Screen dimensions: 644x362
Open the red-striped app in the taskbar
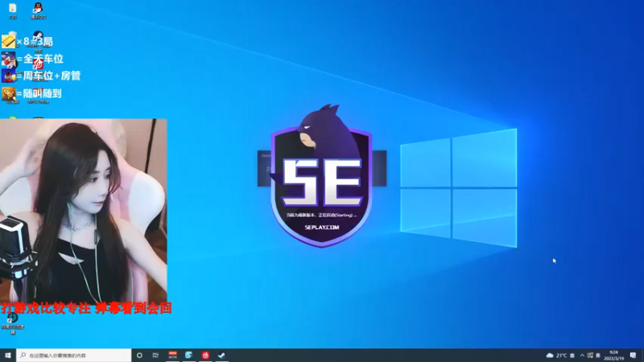(x=172, y=356)
